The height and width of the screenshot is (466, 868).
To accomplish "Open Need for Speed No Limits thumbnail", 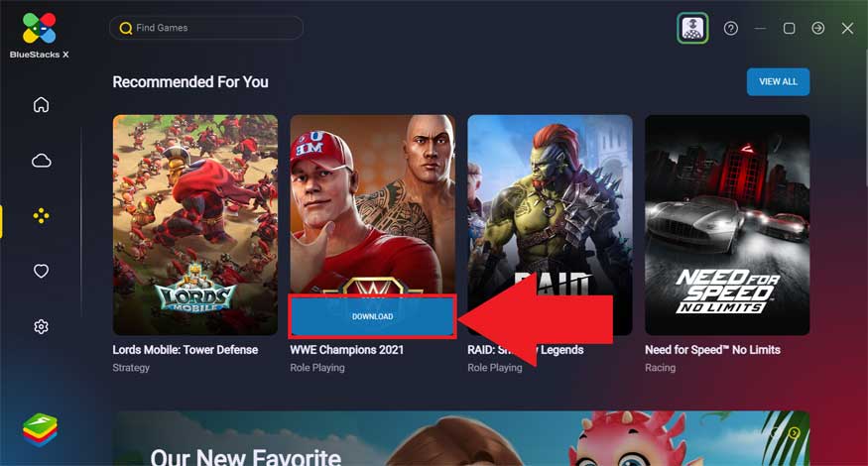I will (727, 225).
